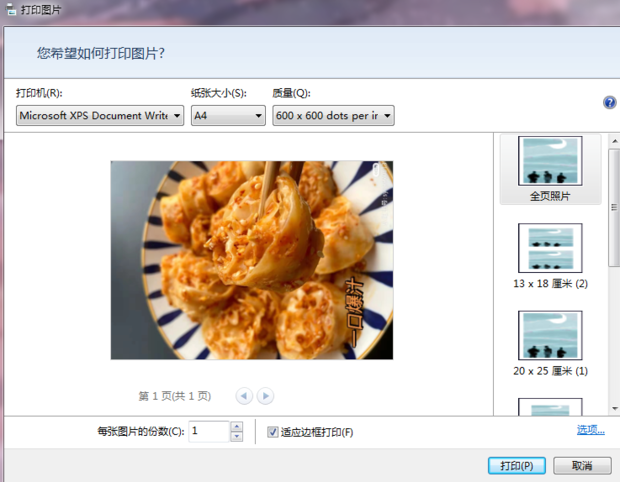Click layout list scrollbar up arrow
This screenshot has width=620, height=482.
click(614, 141)
